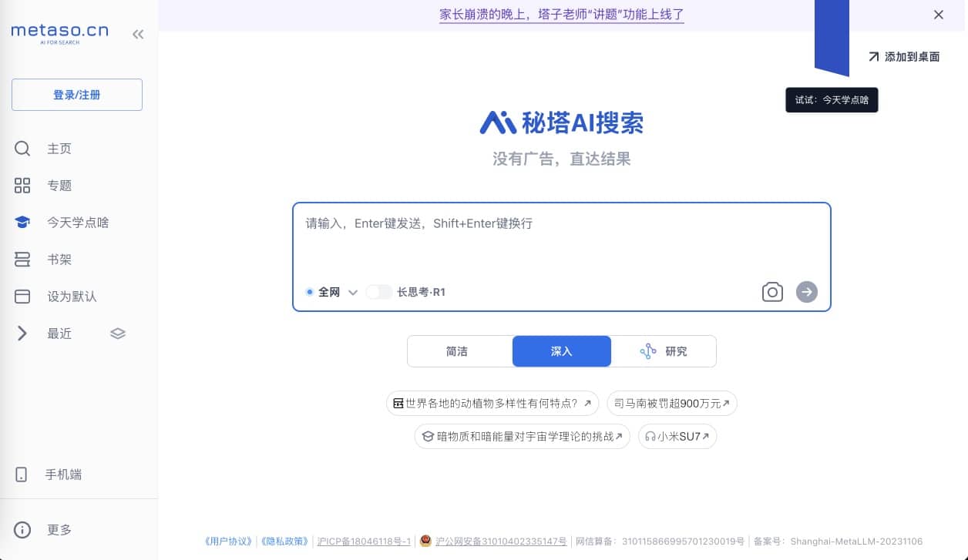Click layers stack icon beside 最近
Screen dimensions: 968x560
(118, 334)
